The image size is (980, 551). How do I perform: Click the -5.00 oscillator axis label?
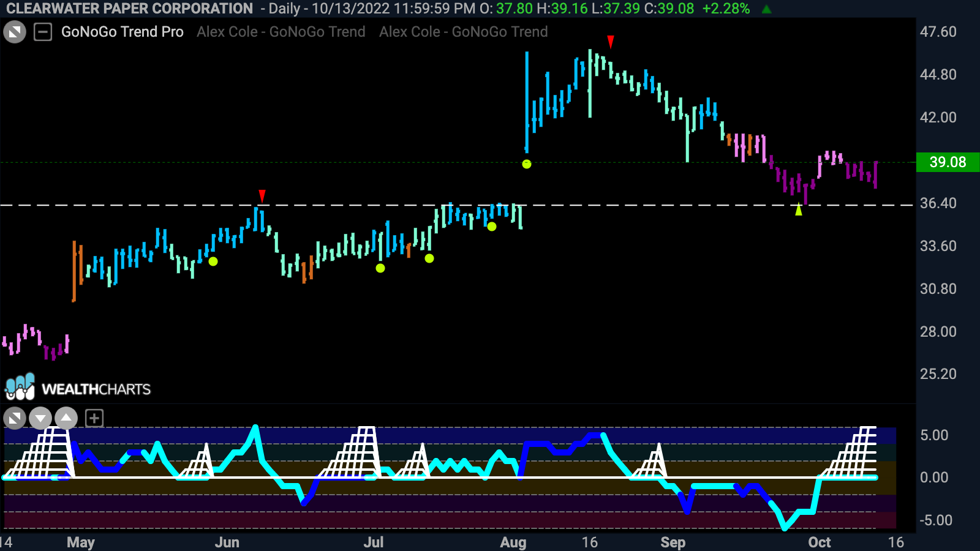pos(936,520)
